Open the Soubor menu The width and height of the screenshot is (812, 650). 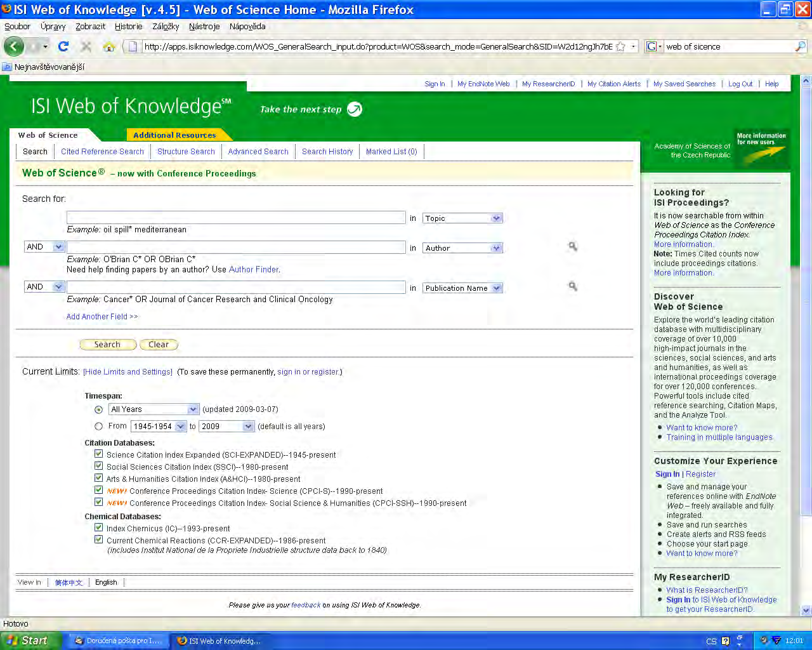[x=17, y=27]
